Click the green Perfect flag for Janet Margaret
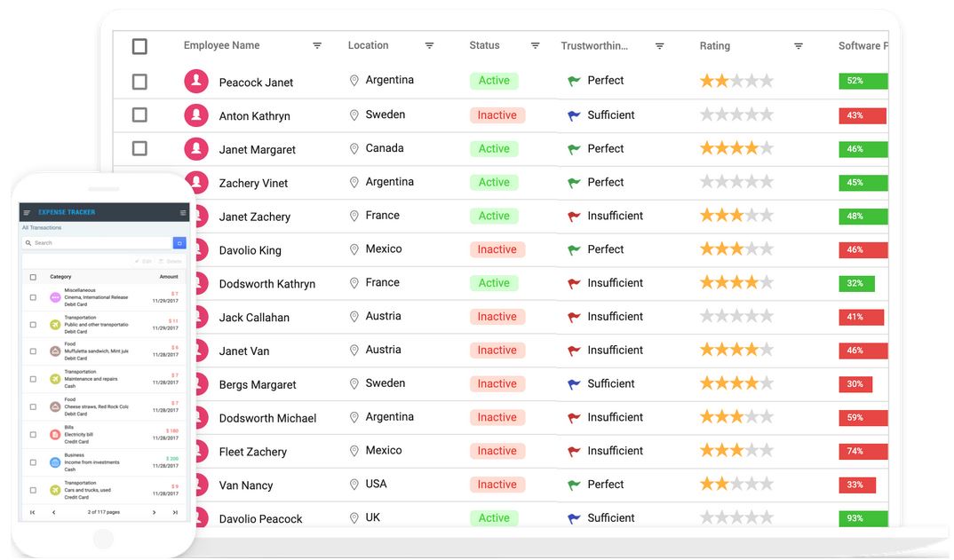This screenshot has height=560, width=954. 574,149
